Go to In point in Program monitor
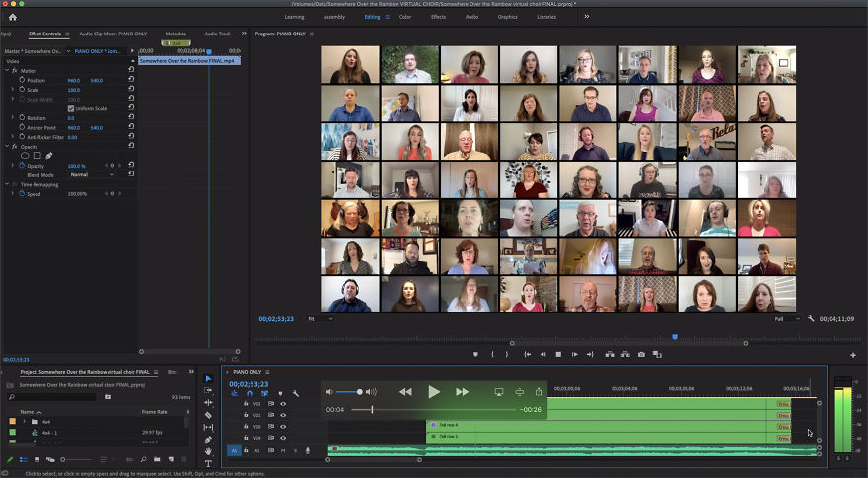This screenshot has width=868, height=478. point(528,354)
